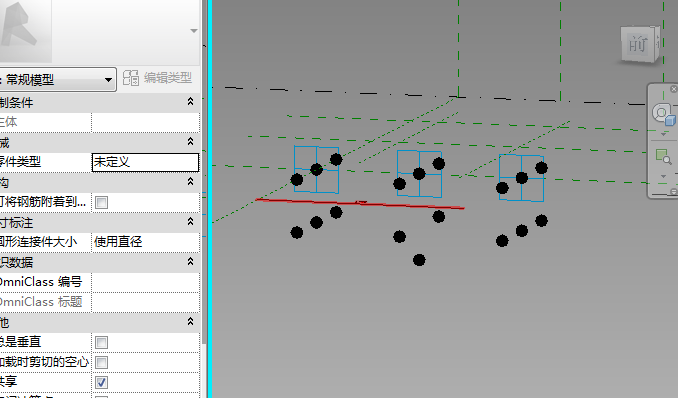This screenshot has width=678, height=398.
Task: Close the navigation bar
Action: (x=673, y=89)
